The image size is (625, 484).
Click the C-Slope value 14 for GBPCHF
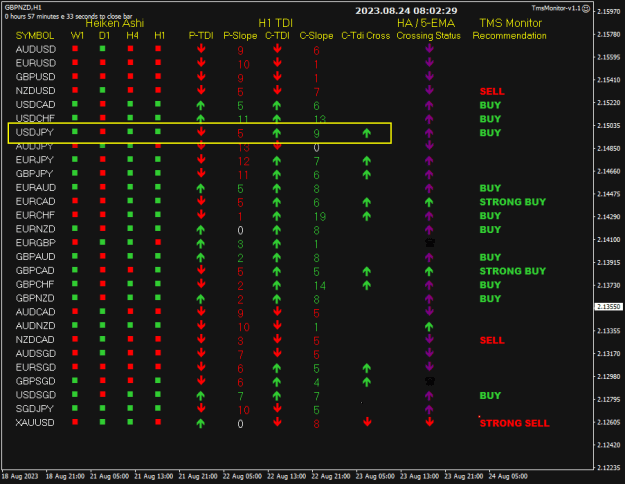[320, 286]
